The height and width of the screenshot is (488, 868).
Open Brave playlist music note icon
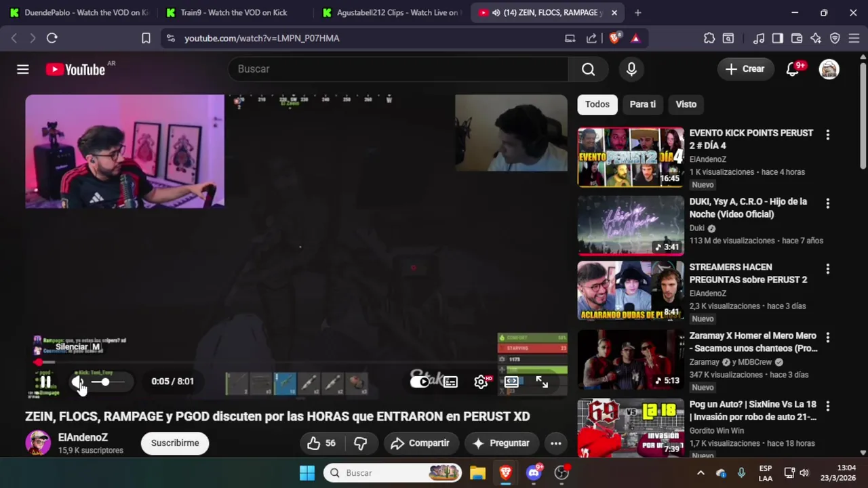coord(759,38)
